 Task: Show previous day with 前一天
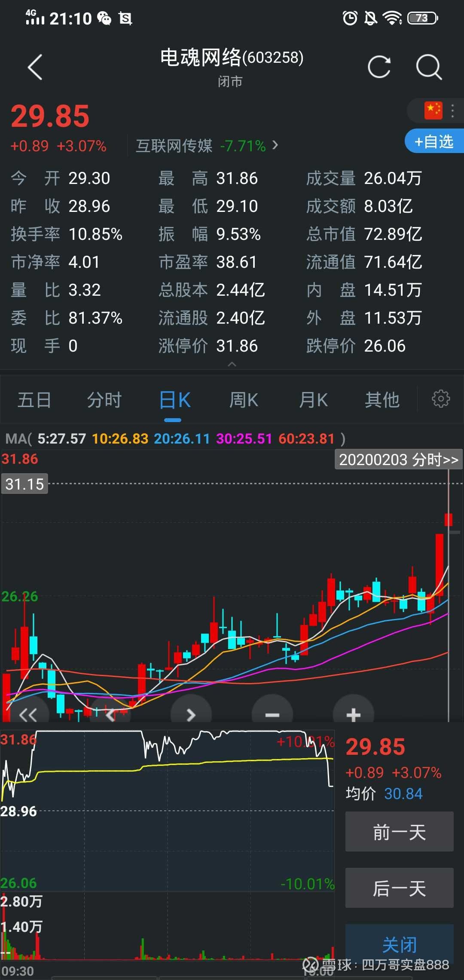click(399, 832)
